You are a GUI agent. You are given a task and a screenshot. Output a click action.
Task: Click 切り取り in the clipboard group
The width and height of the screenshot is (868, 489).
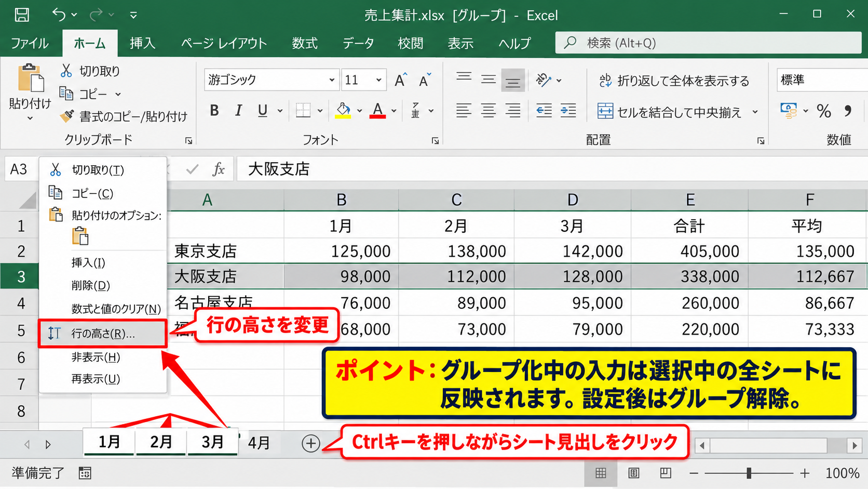(x=90, y=71)
